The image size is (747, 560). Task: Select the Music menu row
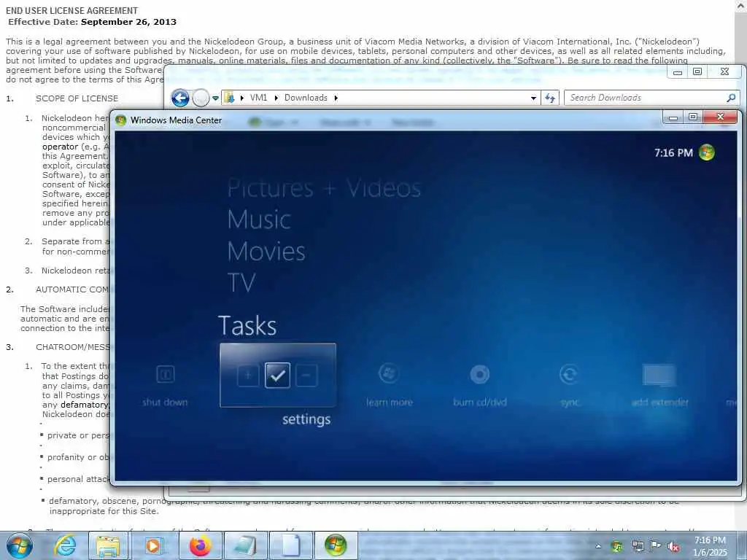(x=259, y=219)
